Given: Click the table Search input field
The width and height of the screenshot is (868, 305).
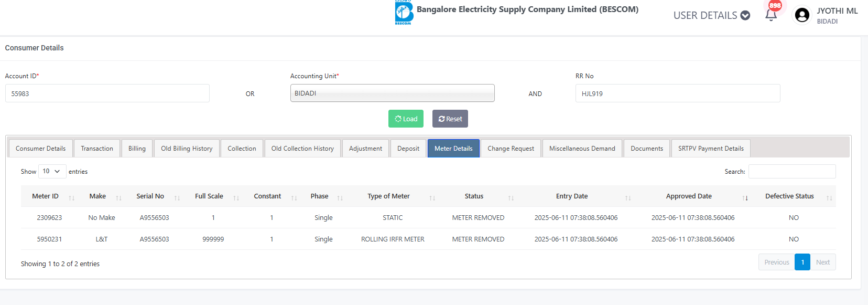Looking at the screenshot, I should (x=791, y=172).
